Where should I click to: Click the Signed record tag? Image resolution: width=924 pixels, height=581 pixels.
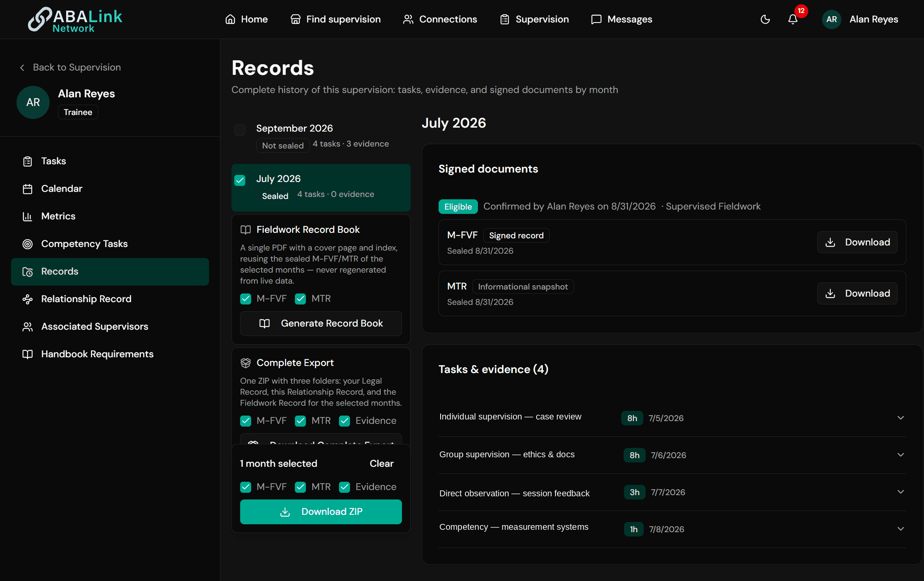(x=516, y=236)
